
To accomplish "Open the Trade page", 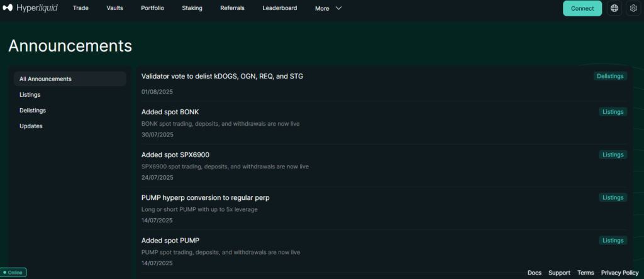I will [x=80, y=8].
